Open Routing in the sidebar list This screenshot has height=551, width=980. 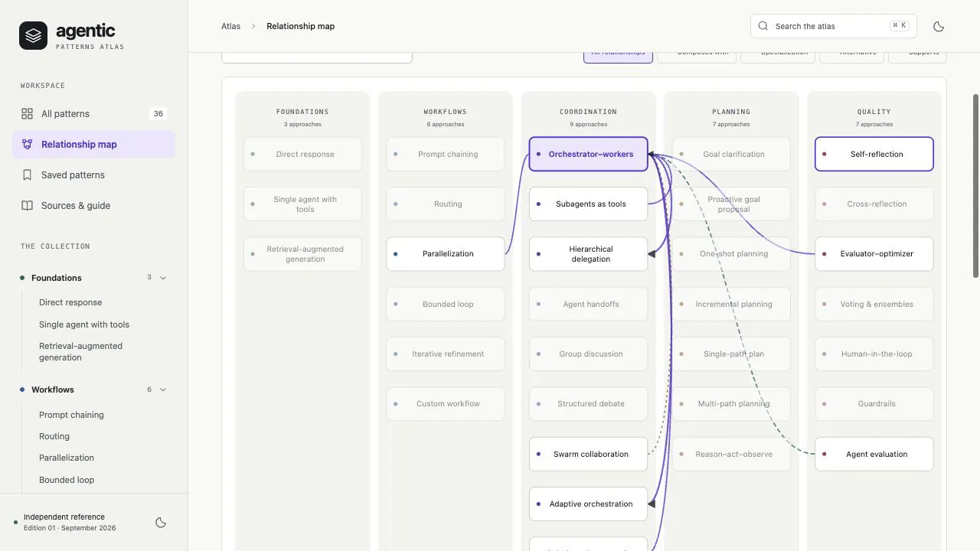coord(54,436)
